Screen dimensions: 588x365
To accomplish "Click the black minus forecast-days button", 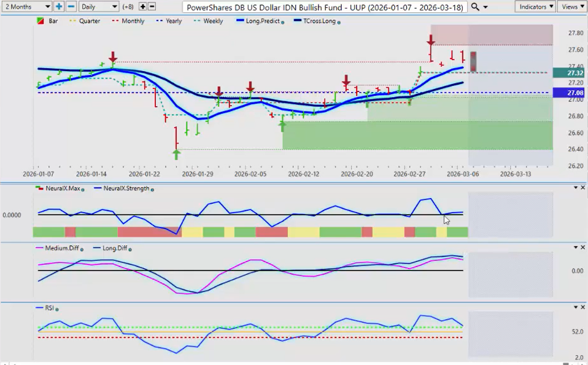I will (152, 7).
